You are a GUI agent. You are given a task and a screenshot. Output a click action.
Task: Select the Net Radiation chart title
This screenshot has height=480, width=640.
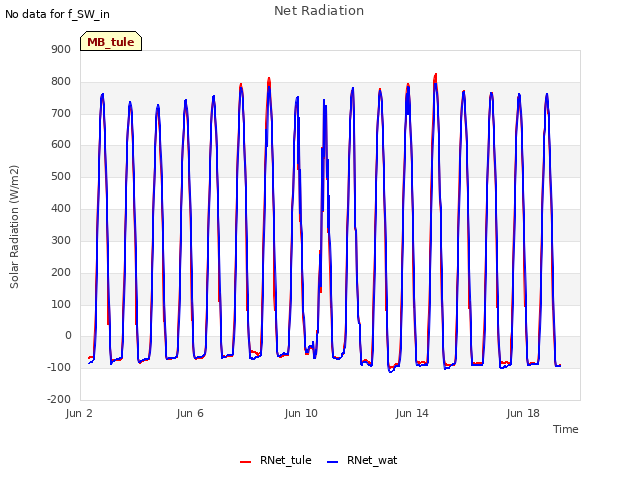(319, 11)
